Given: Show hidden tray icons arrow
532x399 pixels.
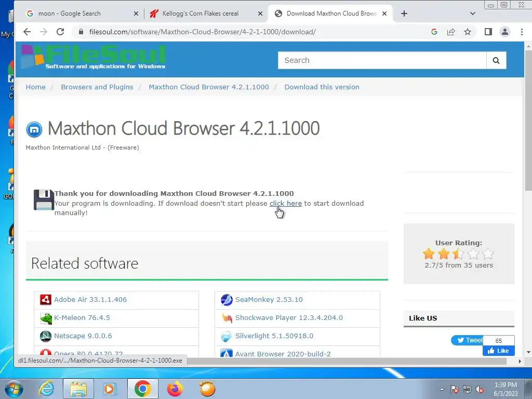Looking at the screenshot, I should click(442, 389).
